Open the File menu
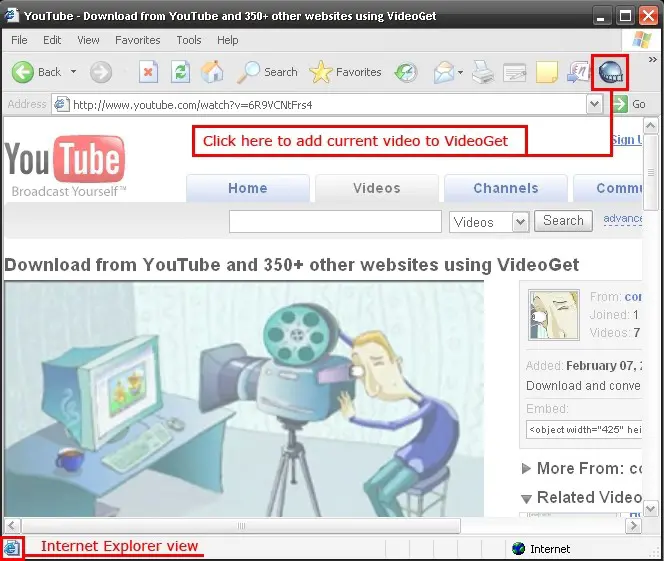 (x=19, y=40)
